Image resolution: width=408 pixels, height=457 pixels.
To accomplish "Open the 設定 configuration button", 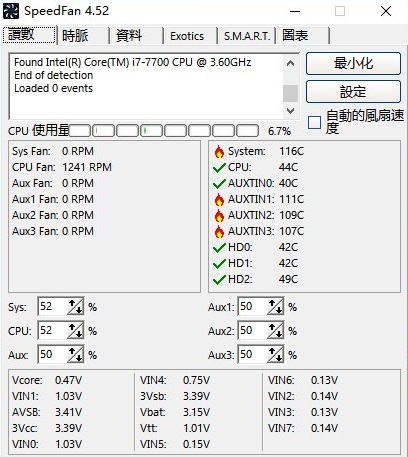I will pos(353,91).
